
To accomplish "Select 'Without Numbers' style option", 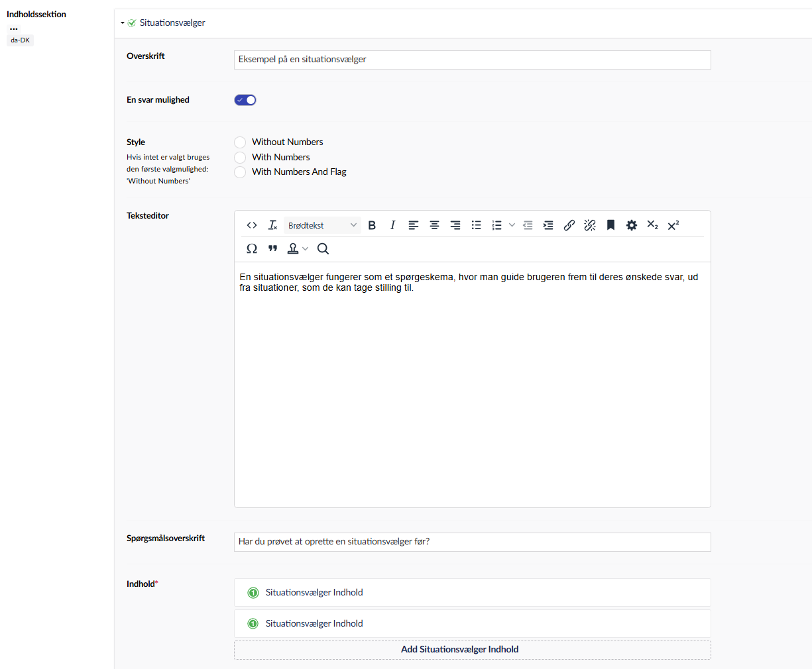I will pyautogui.click(x=240, y=142).
